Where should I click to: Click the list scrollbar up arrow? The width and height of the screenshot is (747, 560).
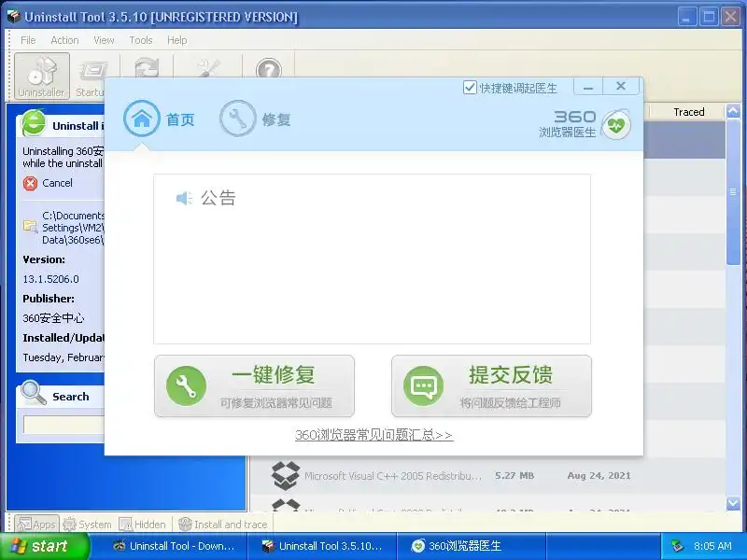pos(733,111)
